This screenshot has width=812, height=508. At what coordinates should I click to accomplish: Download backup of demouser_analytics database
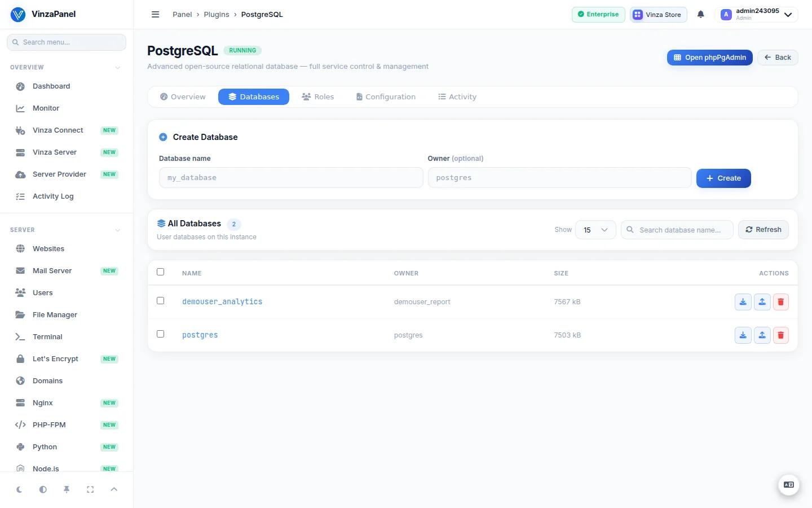[743, 302]
